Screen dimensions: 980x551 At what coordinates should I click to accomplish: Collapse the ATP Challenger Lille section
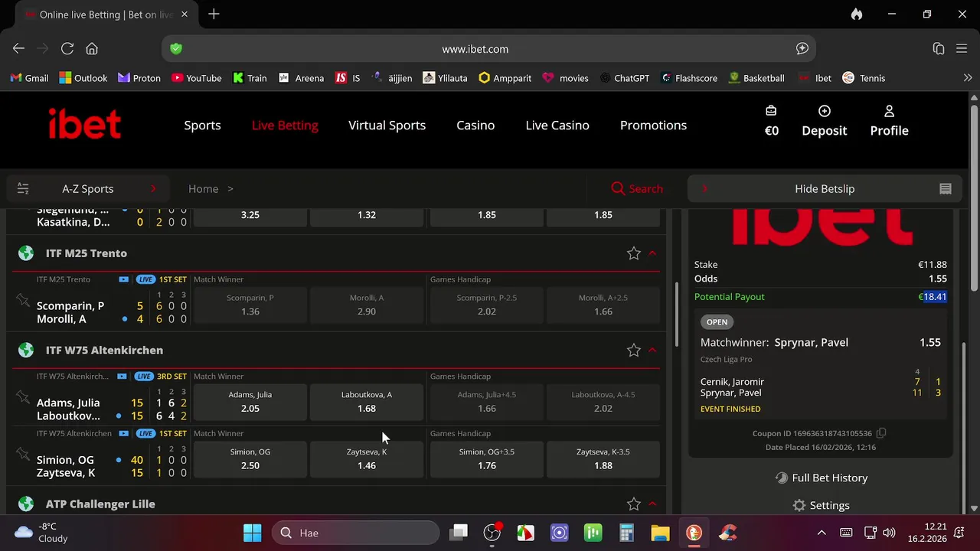[x=652, y=504]
